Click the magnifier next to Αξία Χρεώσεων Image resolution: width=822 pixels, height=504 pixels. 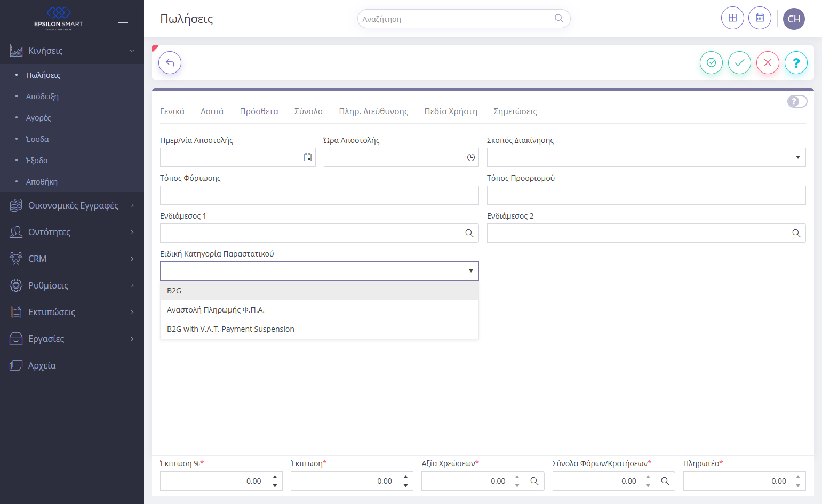click(x=534, y=481)
